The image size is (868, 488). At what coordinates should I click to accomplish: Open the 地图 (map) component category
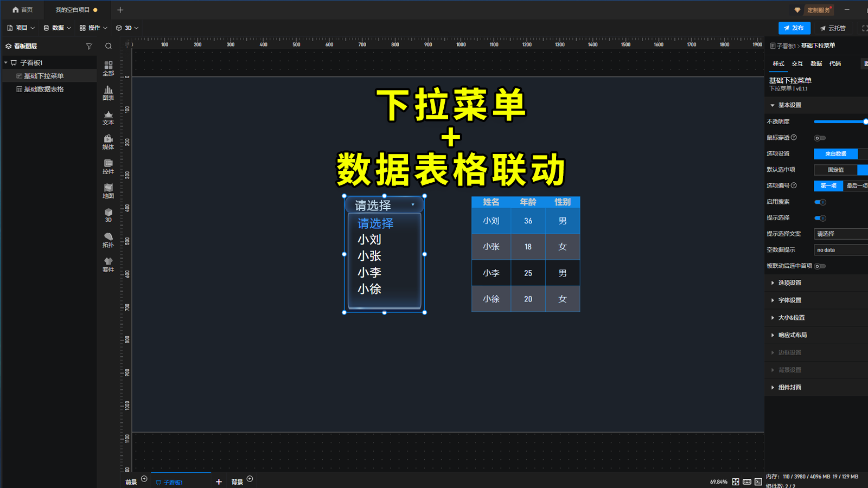(x=108, y=191)
